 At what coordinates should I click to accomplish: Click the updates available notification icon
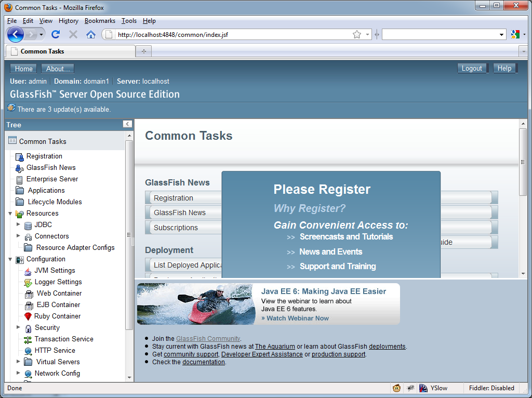[x=11, y=108]
